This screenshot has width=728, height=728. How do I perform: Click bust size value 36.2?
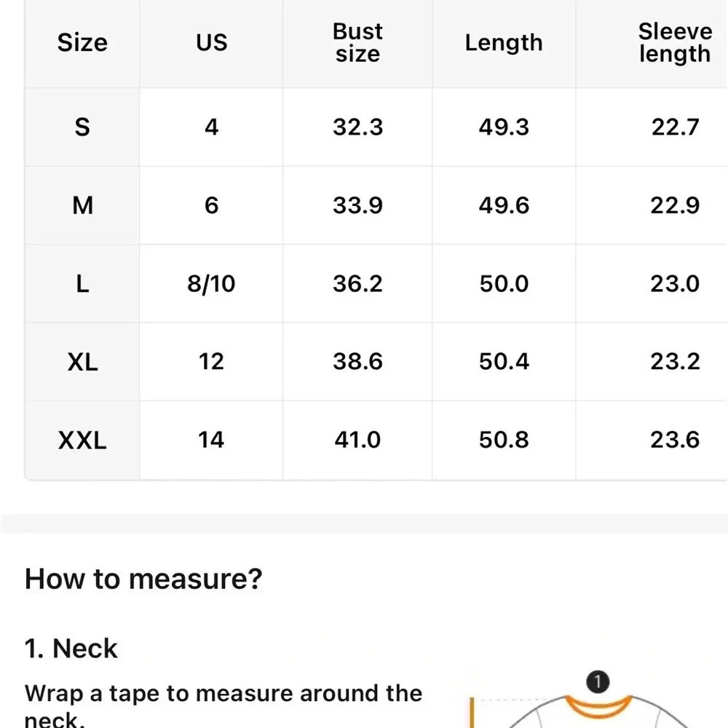click(357, 283)
